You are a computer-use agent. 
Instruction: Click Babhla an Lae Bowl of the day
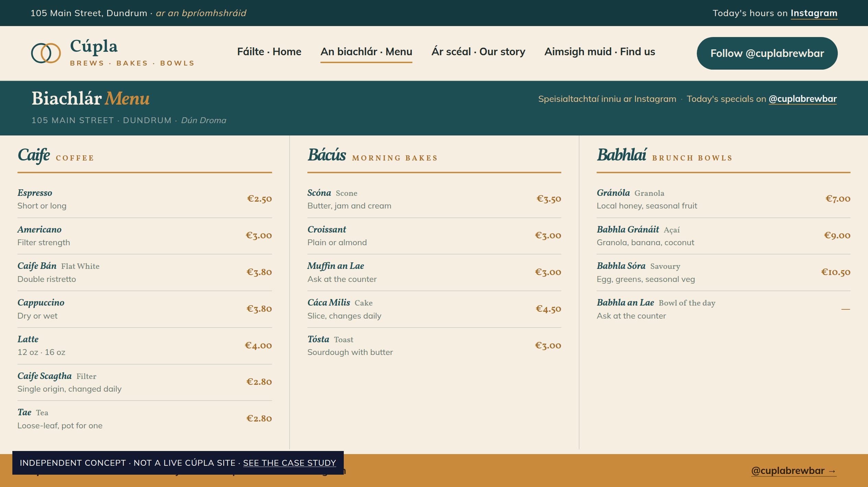point(656,302)
